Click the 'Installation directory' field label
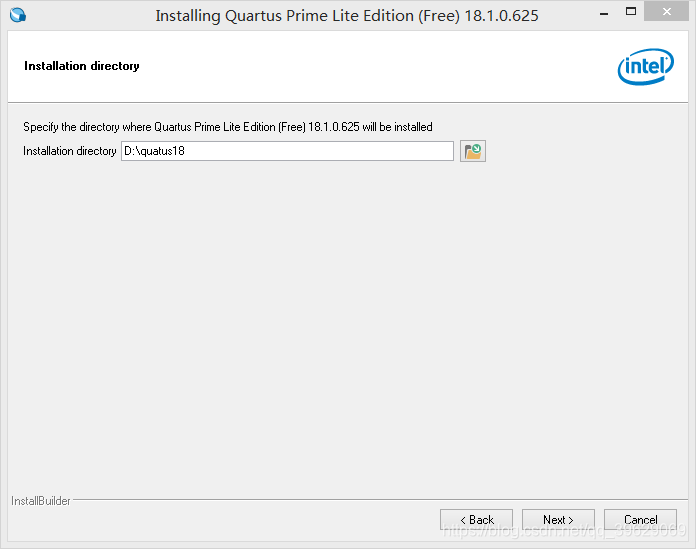This screenshot has height=549, width=696. tap(70, 151)
